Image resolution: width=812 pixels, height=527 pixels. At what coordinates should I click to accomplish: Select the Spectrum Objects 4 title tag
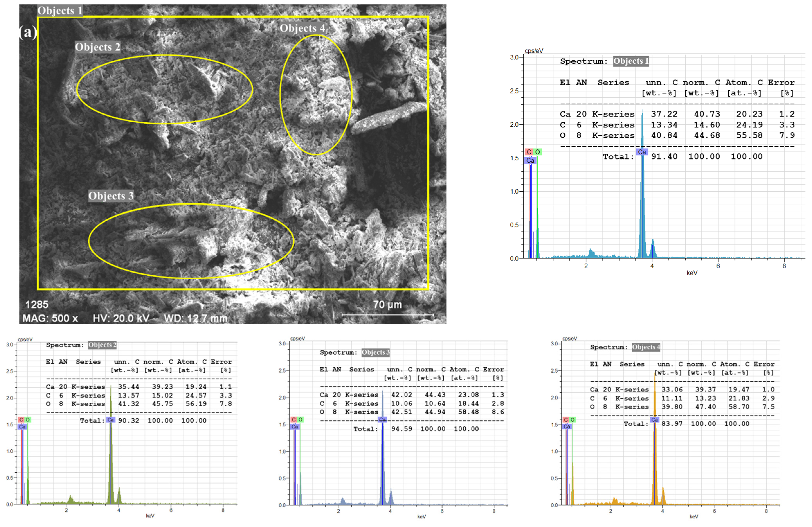pos(646,347)
